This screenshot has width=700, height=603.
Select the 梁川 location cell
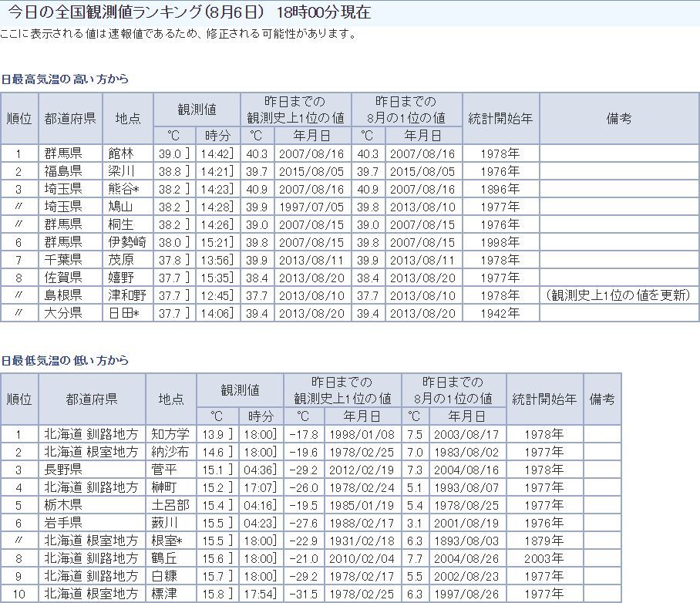coord(120,171)
